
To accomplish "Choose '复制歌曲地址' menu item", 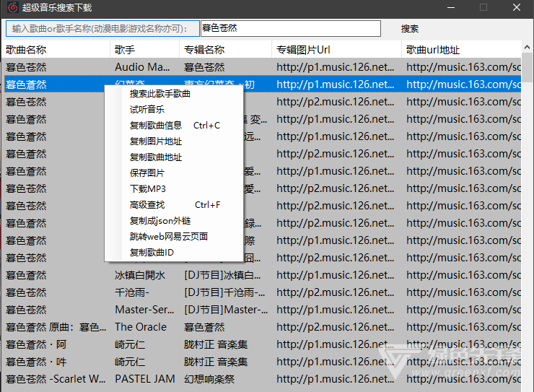I will (x=156, y=157).
